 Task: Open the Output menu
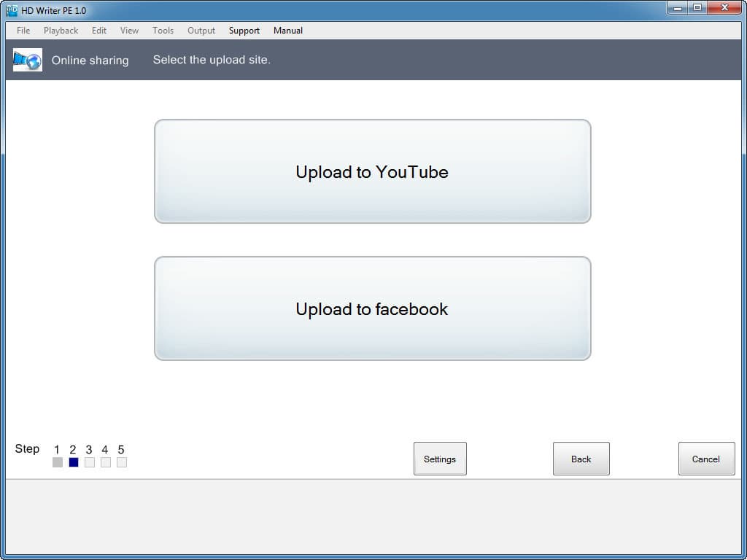[x=201, y=31]
